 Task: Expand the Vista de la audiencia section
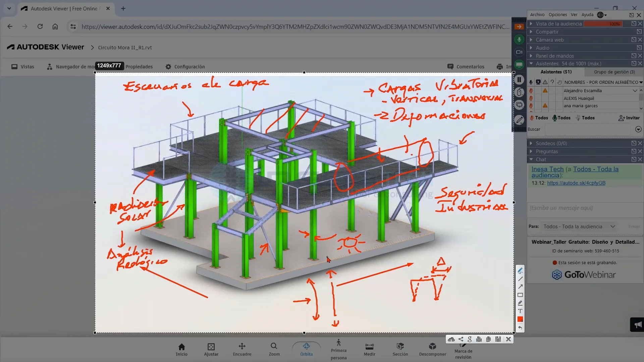(531, 24)
